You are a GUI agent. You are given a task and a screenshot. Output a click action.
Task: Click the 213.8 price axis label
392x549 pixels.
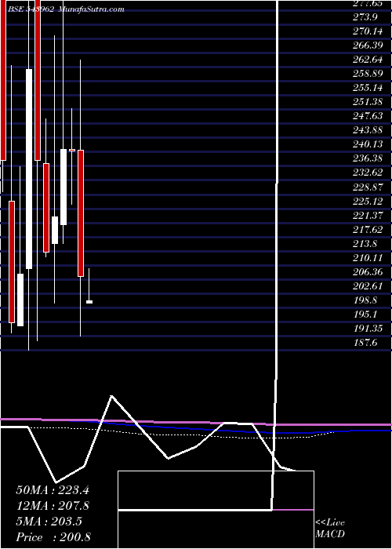click(365, 244)
